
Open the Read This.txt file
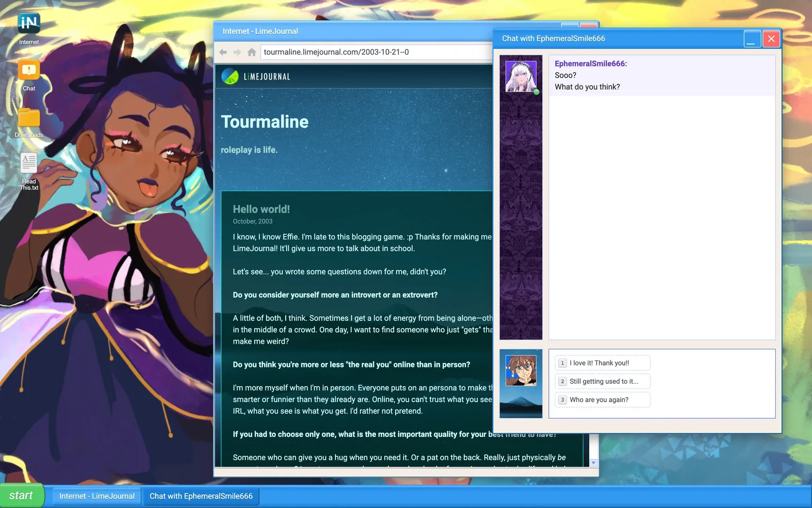tap(29, 164)
